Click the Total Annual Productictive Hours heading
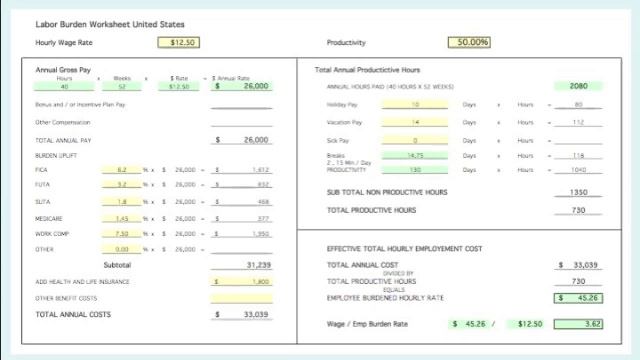 367,70
